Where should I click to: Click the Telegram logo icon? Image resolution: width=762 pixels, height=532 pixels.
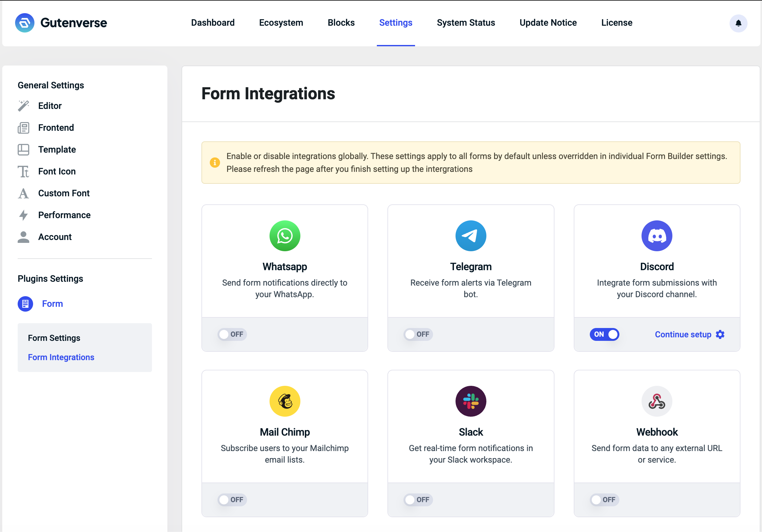pyautogui.click(x=471, y=235)
